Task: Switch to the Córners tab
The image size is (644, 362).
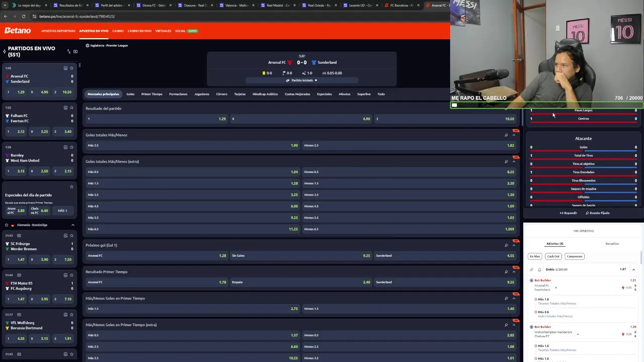Action: (x=221, y=94)
